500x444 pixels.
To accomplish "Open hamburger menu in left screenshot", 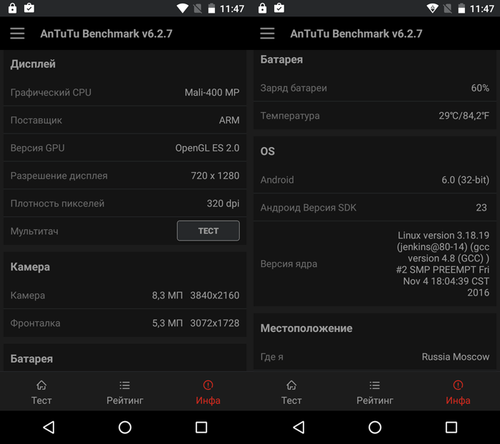I will click(x=17, y=34).
